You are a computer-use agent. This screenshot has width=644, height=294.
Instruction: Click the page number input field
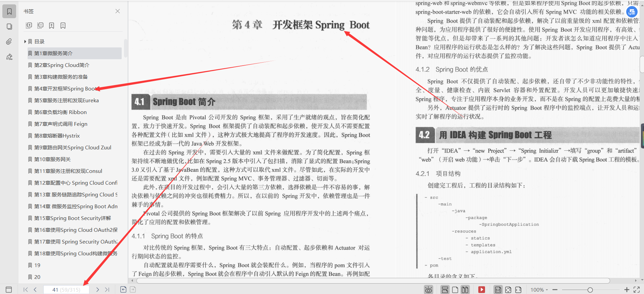click(x=66, y=290)
